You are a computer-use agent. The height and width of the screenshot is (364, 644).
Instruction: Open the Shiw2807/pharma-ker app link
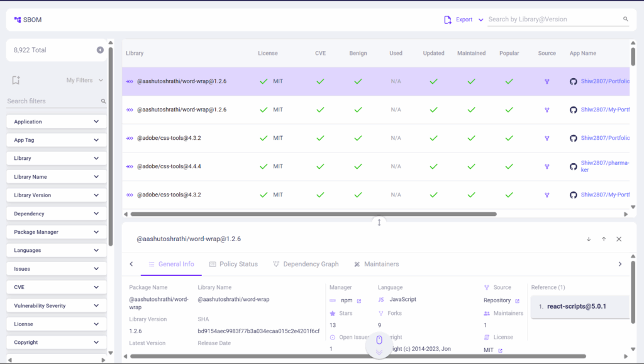pos(604,166)
